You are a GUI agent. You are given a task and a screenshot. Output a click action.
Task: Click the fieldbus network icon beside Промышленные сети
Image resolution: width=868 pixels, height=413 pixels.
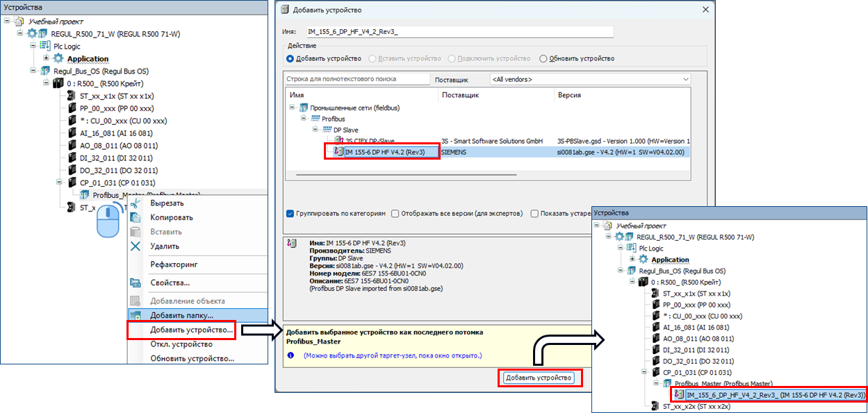click(x=303, y=108)
